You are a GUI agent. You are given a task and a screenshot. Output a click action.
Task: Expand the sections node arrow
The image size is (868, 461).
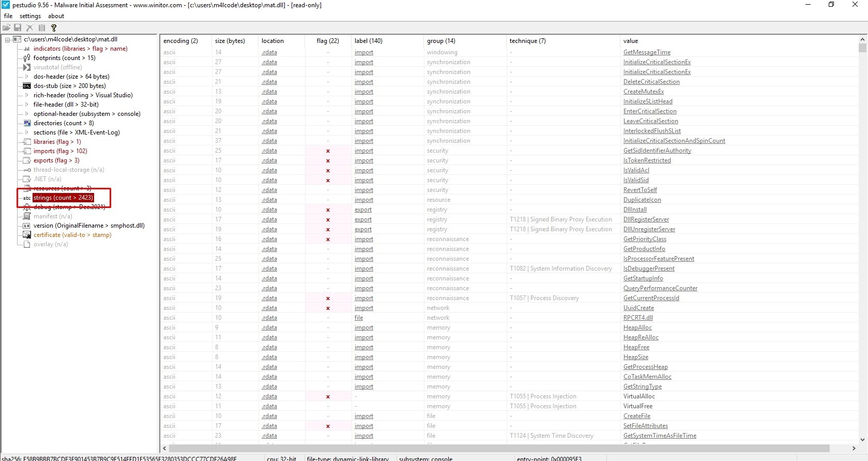click(x=27, y=132)
